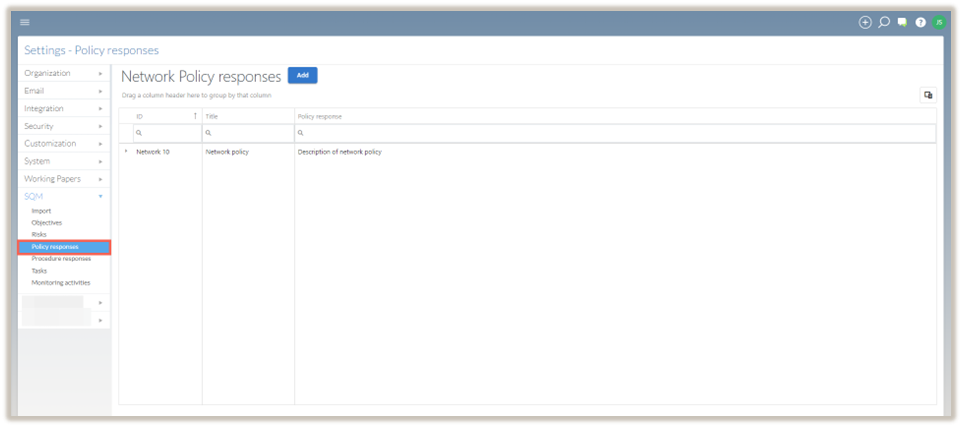The image size is (962, 427).
Task: Open the Tasks page under SQM
Action: click(x=39, y=271)
